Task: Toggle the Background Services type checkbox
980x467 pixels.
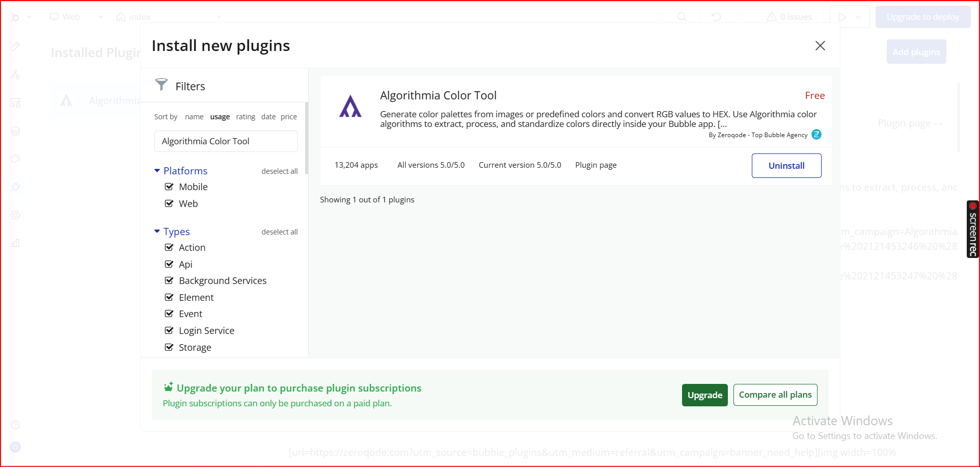Action: pyautogui.click(x=169, y=281)
